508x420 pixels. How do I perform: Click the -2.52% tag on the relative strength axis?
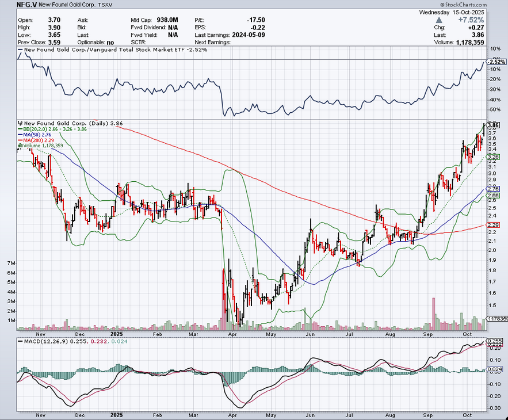(x=496, y=62)
